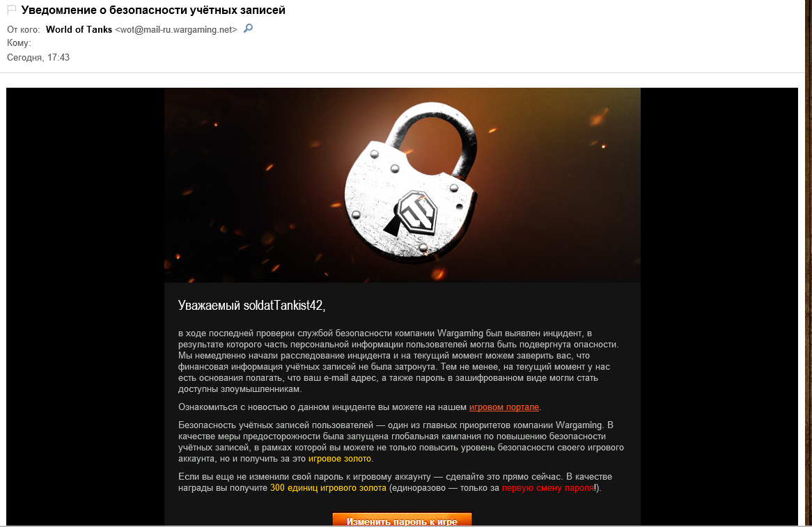Viewport: 812px width, 527px height.
Task: Click the "Изменить пароль к игре" button
Action: coord(402,520)
